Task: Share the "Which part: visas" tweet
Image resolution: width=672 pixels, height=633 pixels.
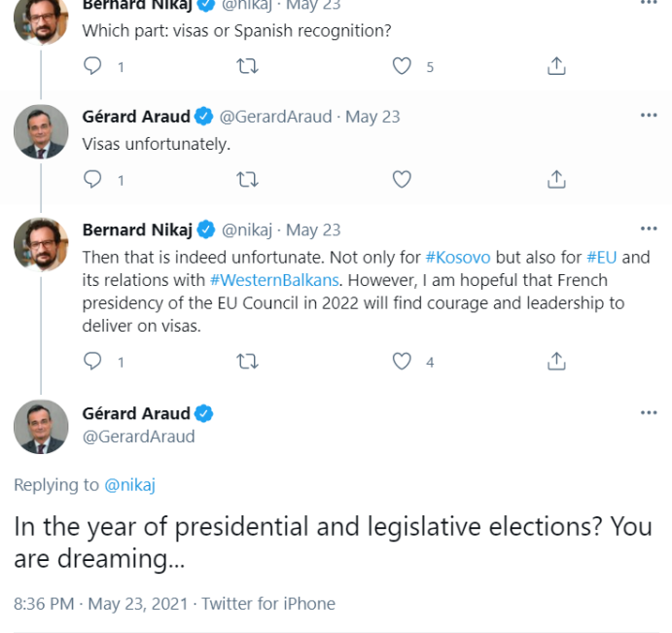Action: point(556,66)
